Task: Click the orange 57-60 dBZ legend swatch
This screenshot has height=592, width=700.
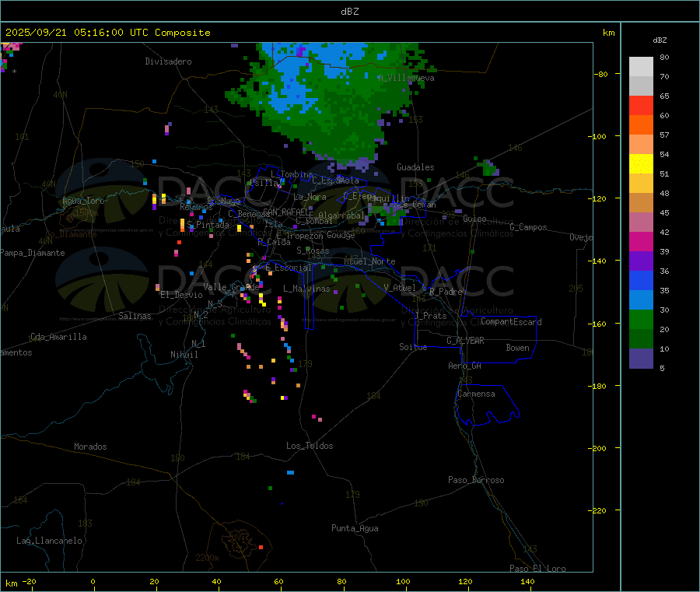Action: [641, 125]
